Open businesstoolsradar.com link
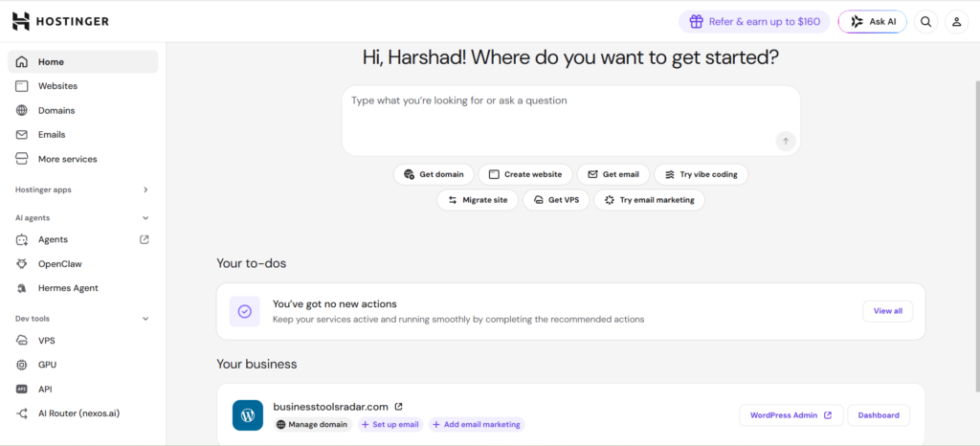The height and width of the screenshot is (446, 980). point(330,407)
